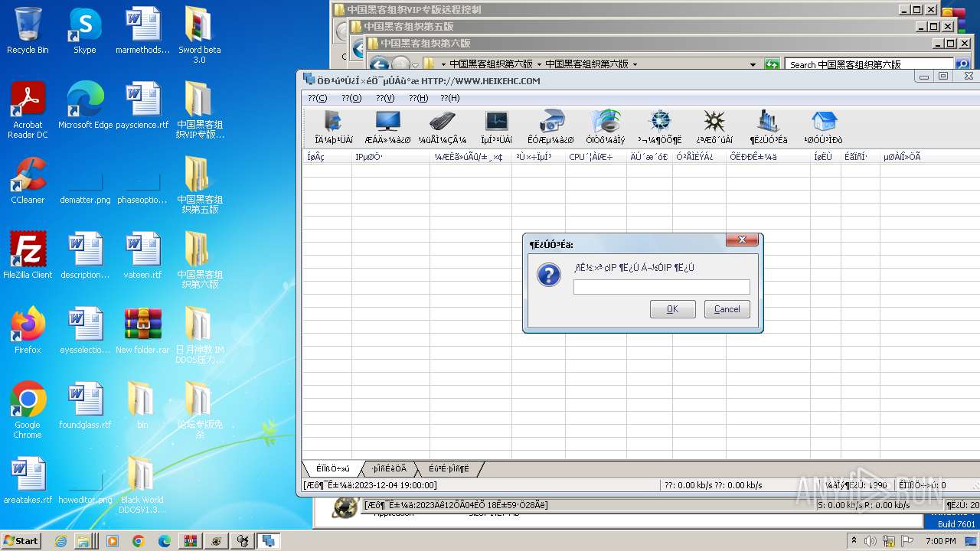980x551 pixels.
Task: Select marmethods document on desktop
Action: click(x=142, y=31)
